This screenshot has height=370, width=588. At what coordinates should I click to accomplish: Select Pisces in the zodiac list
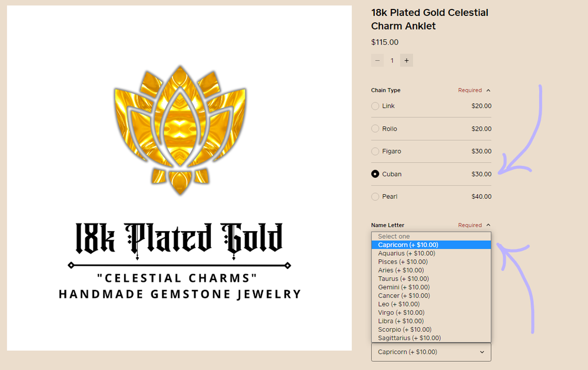(403, 262)
